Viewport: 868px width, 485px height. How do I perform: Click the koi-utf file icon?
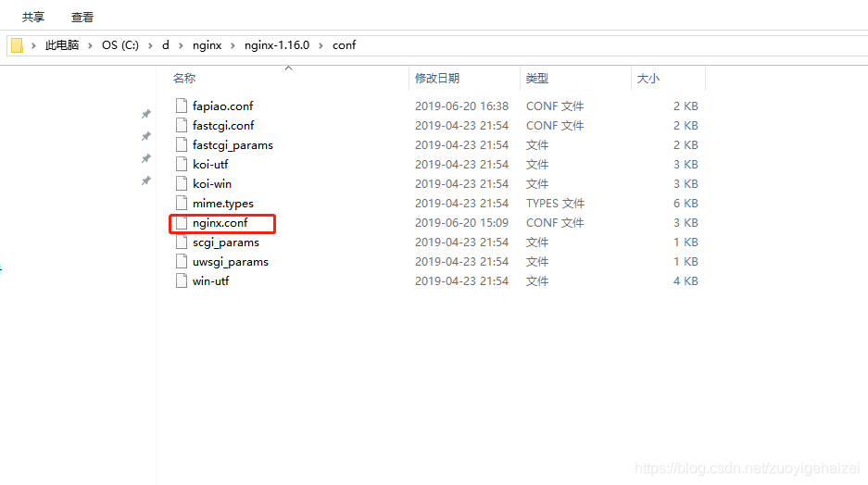[182, 164]
